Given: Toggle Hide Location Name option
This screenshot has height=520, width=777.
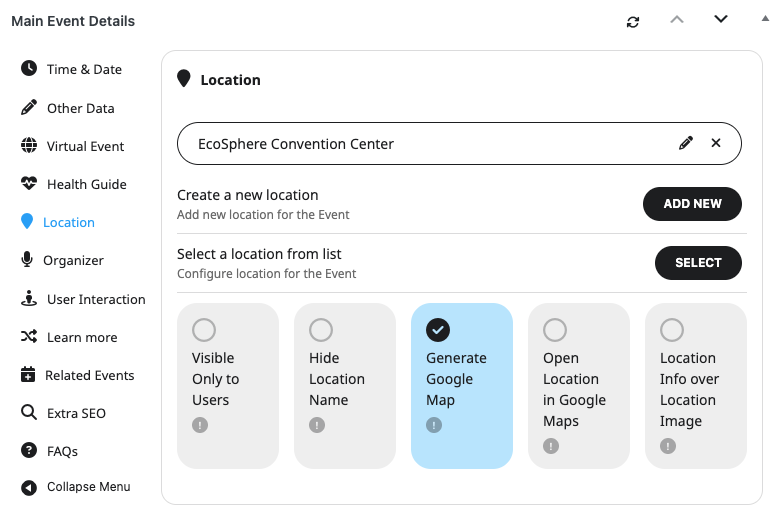Looking at the screenshot, I should coord(321,330).
